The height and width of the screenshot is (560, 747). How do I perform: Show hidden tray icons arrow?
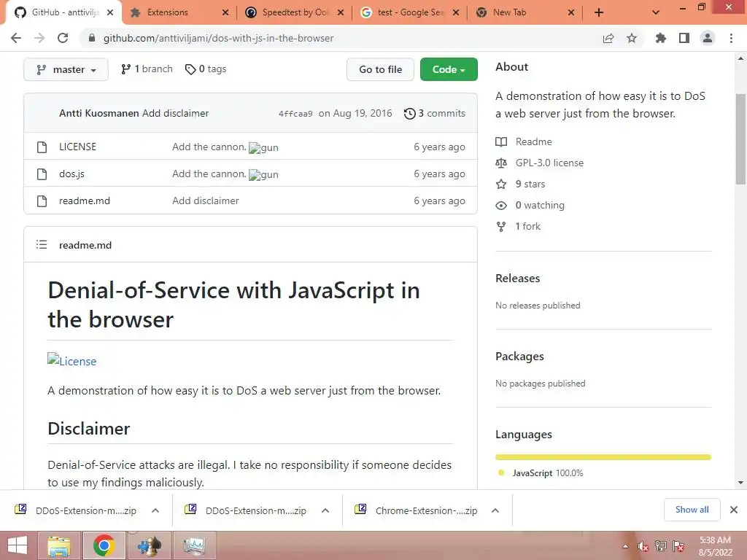point(625,546)
